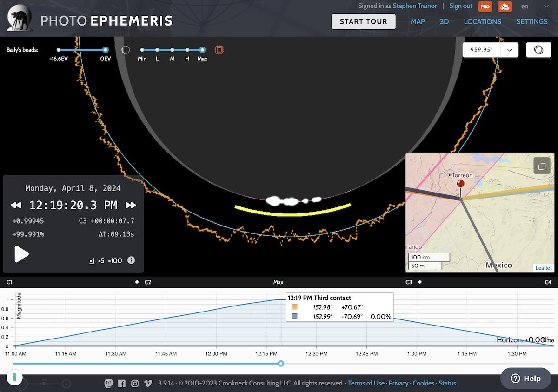Image resolution: width=558 pixels, height=392 pixels.
Task: Step time forward with fast-forward arrows
Action: (131, 205)
